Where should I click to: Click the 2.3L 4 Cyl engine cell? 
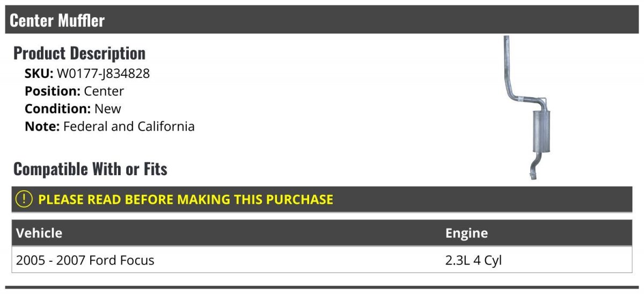click(473, 260)
